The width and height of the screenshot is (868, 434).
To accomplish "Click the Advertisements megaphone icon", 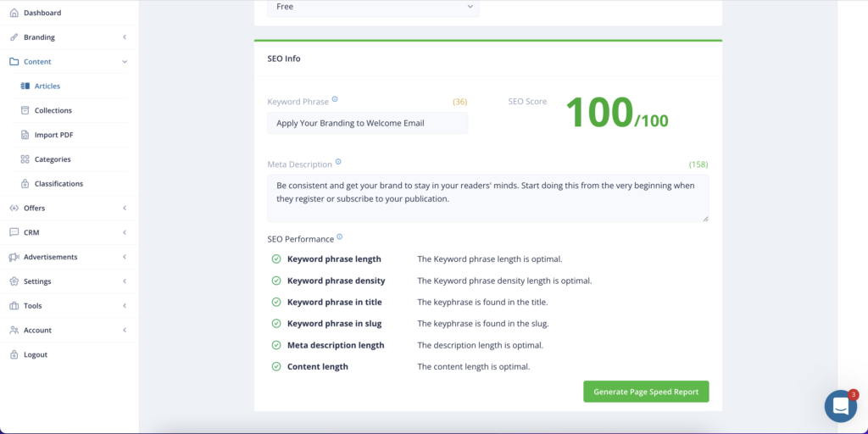I will (14, 257).
